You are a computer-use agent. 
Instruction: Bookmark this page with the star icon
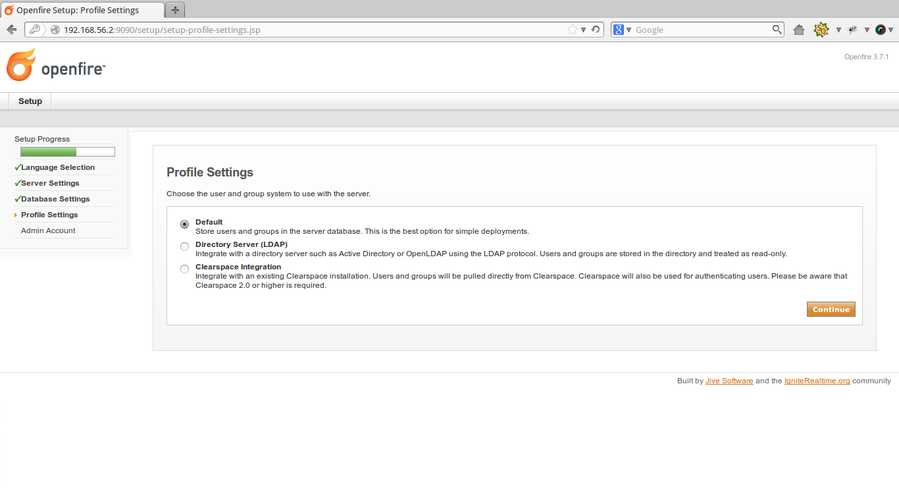(x=572, y=30)
